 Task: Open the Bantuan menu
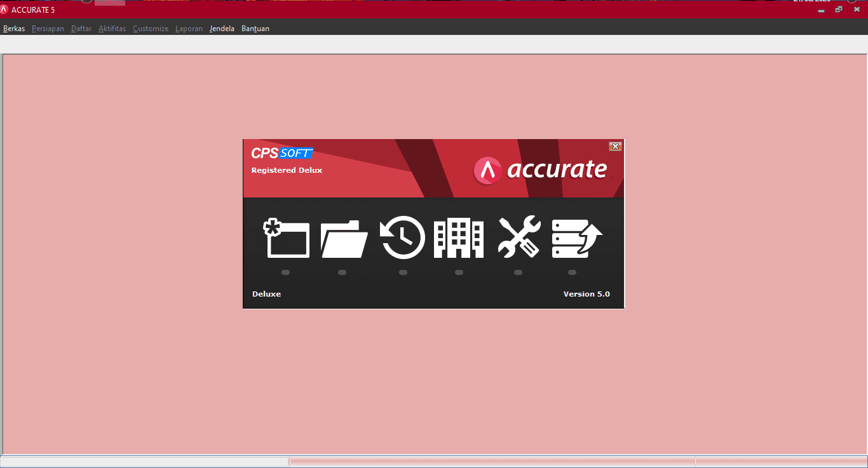255,29
